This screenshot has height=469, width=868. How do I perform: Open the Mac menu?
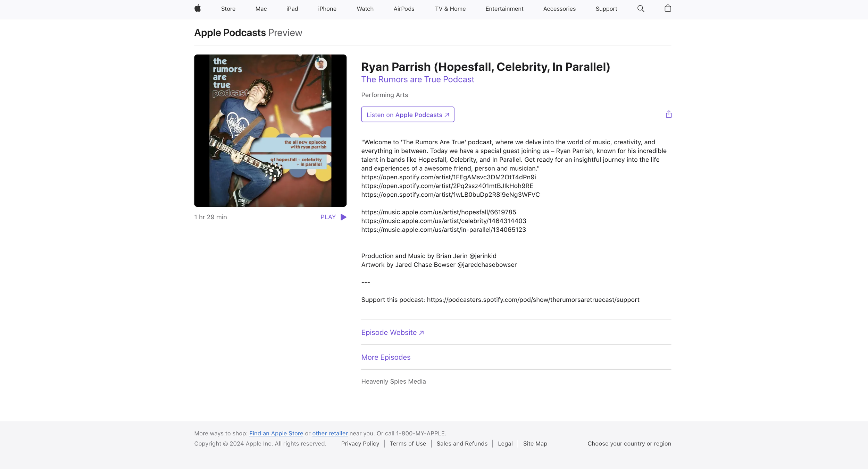[x=261, y=9]
